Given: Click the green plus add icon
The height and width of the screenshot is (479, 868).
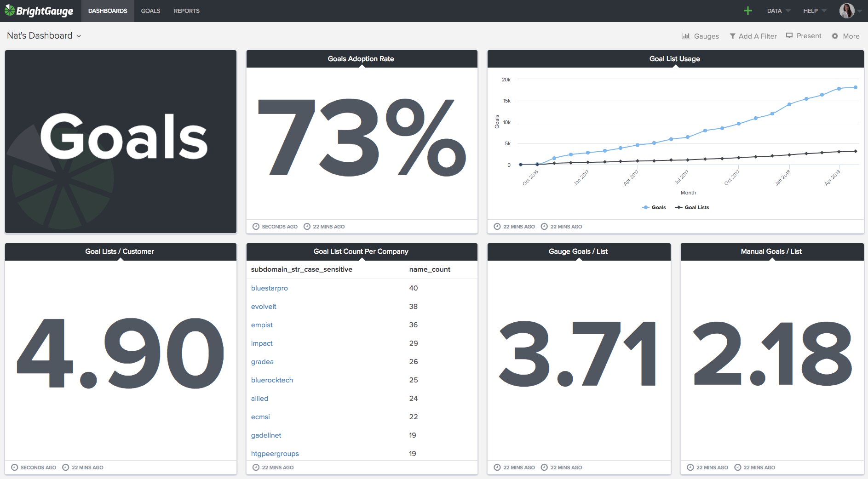Looking at the screenshot, I should pos(748,11).
